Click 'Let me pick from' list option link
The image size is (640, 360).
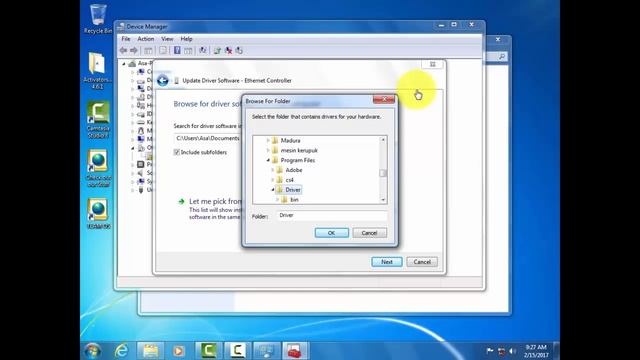click(x=215, y=201)
